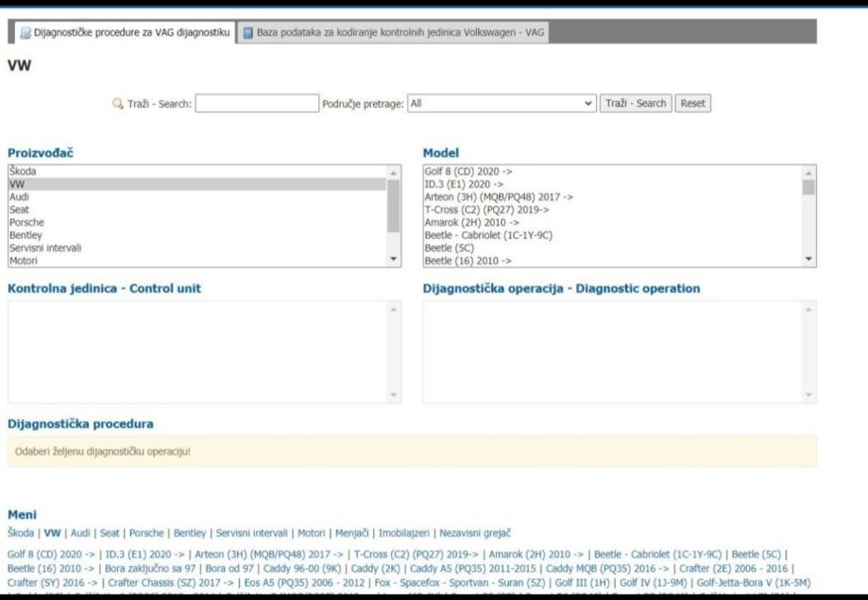Open the Motori link in Meni
868x600 pixels.
tap(311, 533)
